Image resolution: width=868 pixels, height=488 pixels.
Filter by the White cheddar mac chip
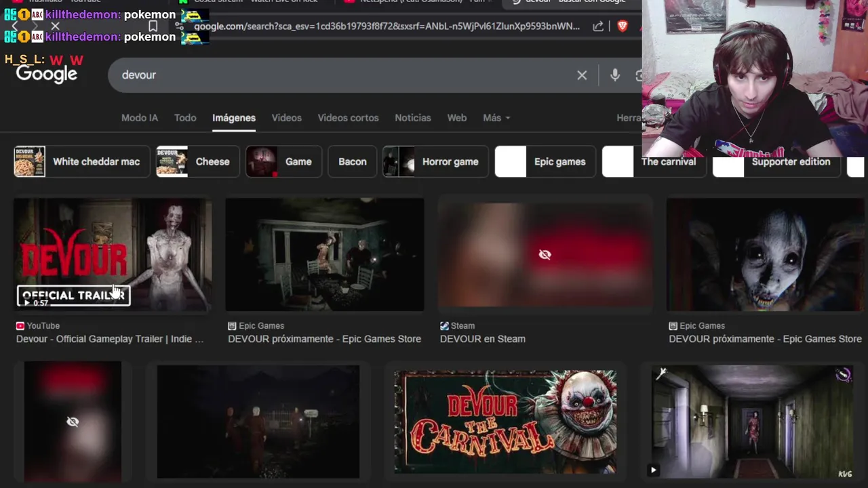coord(82,162)
